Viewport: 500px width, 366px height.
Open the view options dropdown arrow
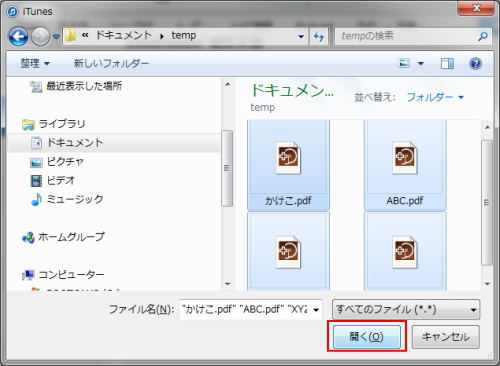421,63
